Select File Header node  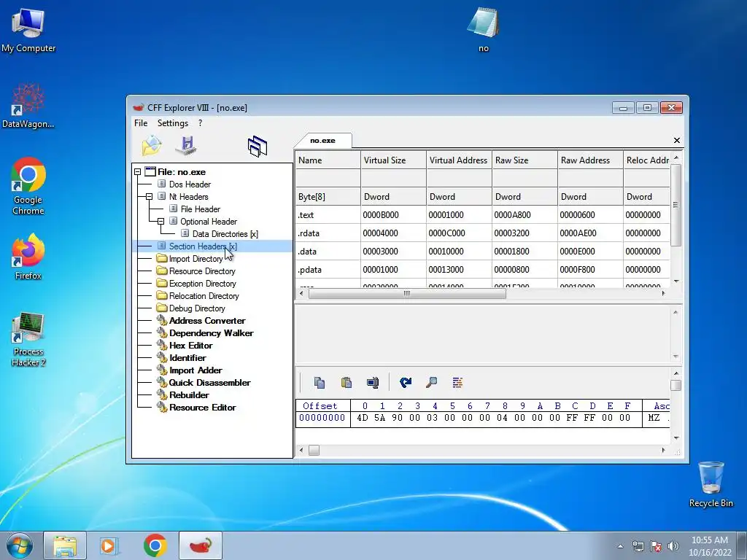tap(200, 209)
